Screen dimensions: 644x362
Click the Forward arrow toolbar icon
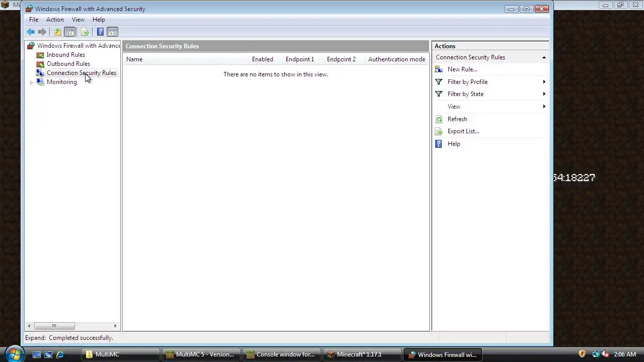point(42,32)
